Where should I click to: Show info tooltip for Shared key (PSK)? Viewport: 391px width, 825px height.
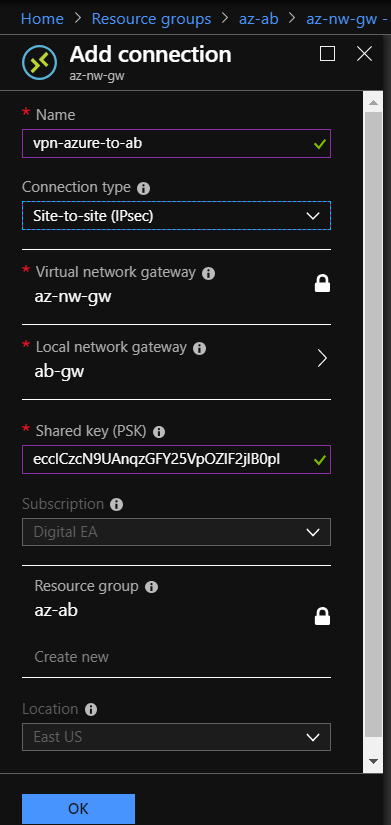point(159,432)
